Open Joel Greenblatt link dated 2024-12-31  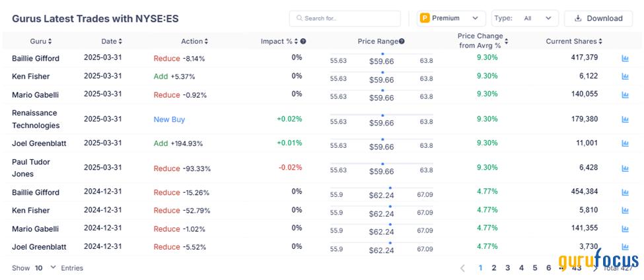39,247
